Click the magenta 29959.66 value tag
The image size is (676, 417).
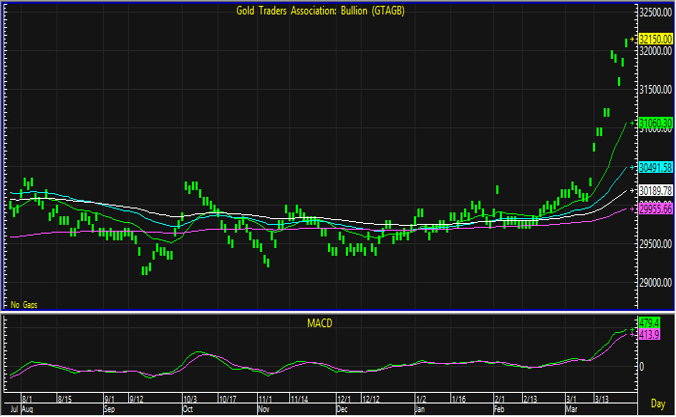(x=653, y=208)
